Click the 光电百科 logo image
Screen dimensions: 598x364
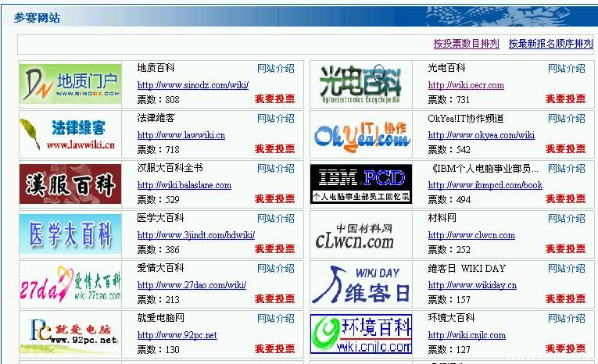(361, 84)
